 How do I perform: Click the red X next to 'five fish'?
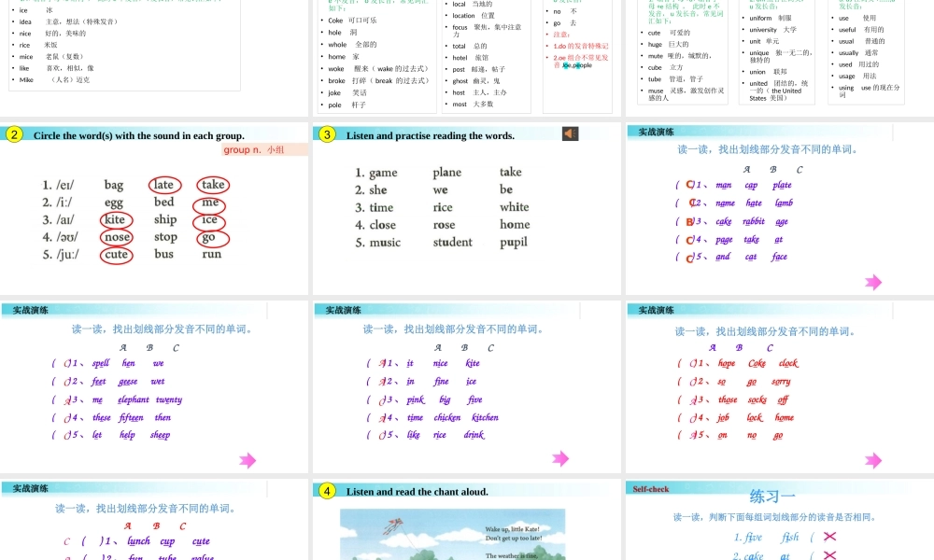[829, 537]
